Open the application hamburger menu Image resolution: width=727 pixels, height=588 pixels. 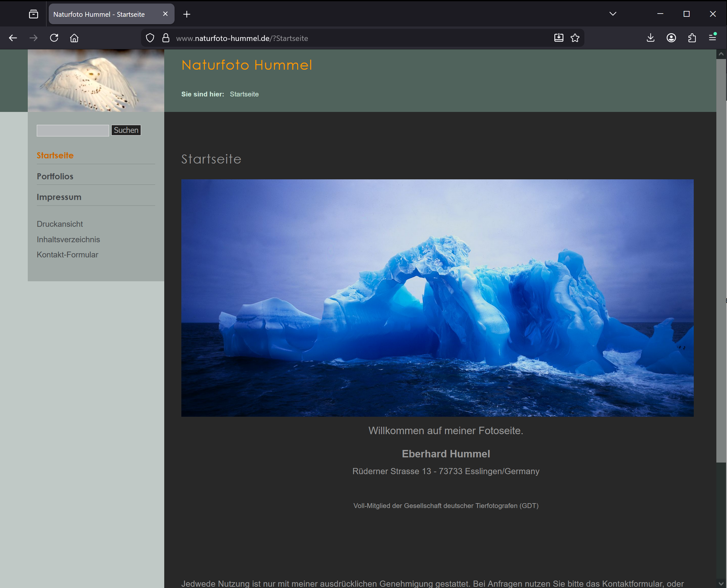click(712, 37)
